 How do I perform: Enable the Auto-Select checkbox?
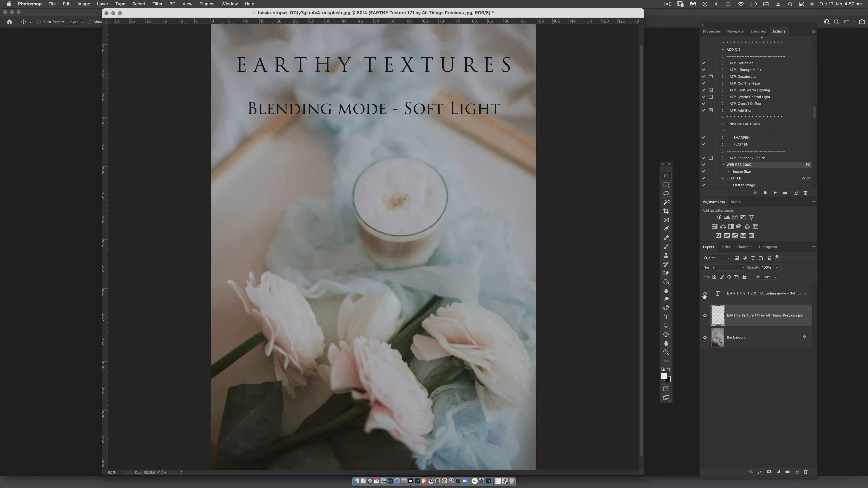click(x=39, y=22)
